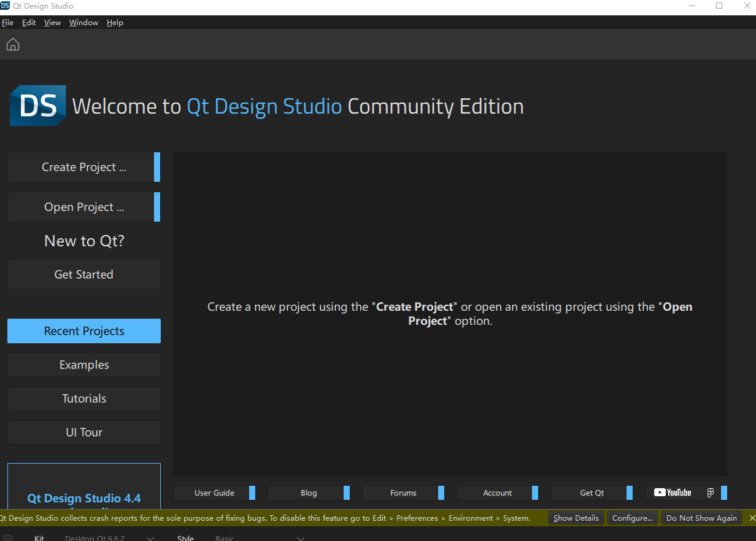Viewport: 756px width, 541px height.
Task: Open the Window menu
Action: click(x=83, y=23)
